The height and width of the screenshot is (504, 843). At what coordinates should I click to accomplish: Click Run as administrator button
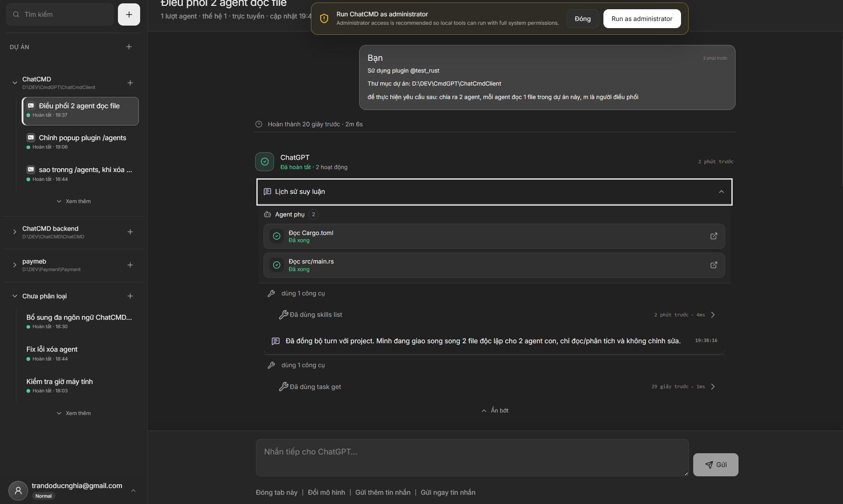642,19
